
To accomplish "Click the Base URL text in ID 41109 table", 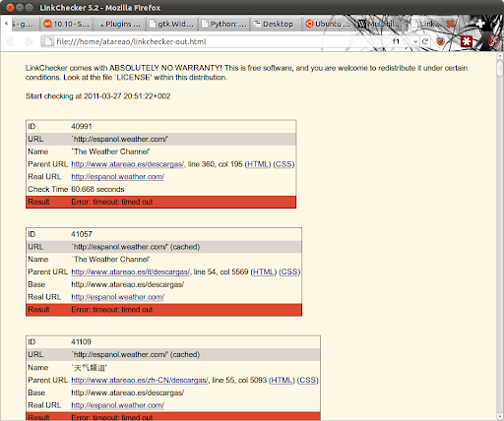I will point(127,392).
